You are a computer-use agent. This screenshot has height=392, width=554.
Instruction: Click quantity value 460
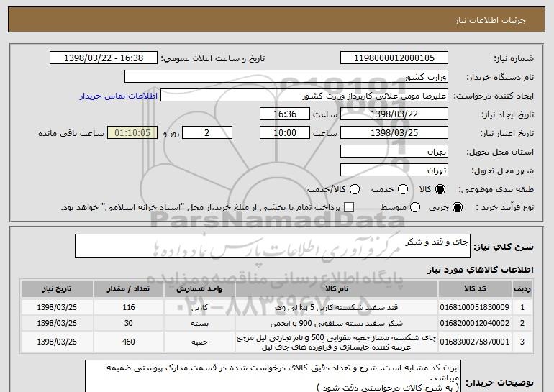point(129,342)
